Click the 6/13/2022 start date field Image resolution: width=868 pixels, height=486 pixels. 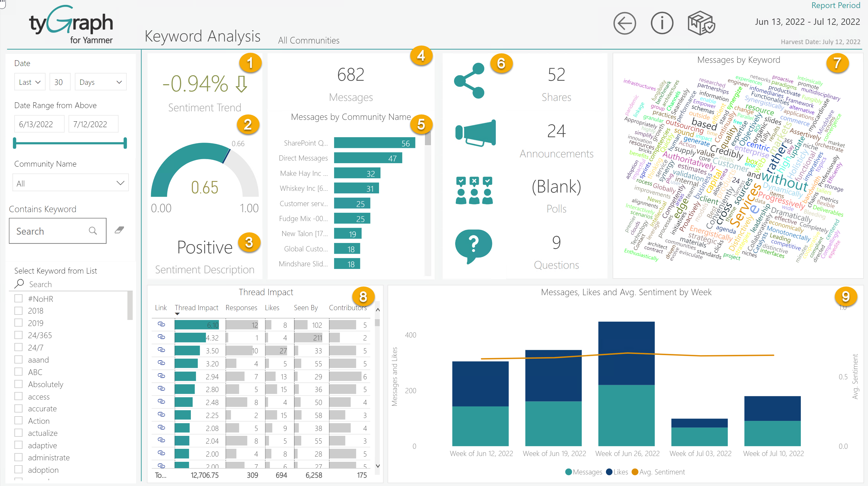point(39,124)
